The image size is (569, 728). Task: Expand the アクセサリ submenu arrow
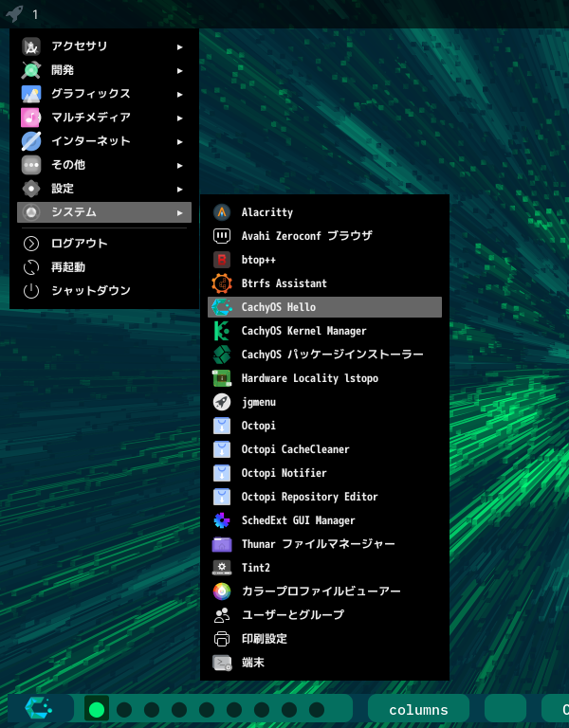(x=180, y=46)
